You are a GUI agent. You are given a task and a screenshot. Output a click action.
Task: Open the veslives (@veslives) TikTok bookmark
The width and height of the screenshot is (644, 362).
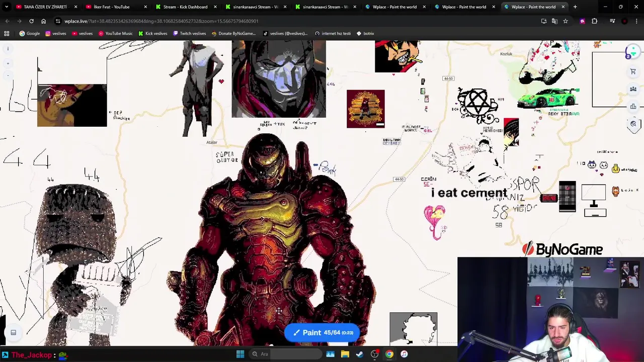pyautogui.click(x=285, y=33)
